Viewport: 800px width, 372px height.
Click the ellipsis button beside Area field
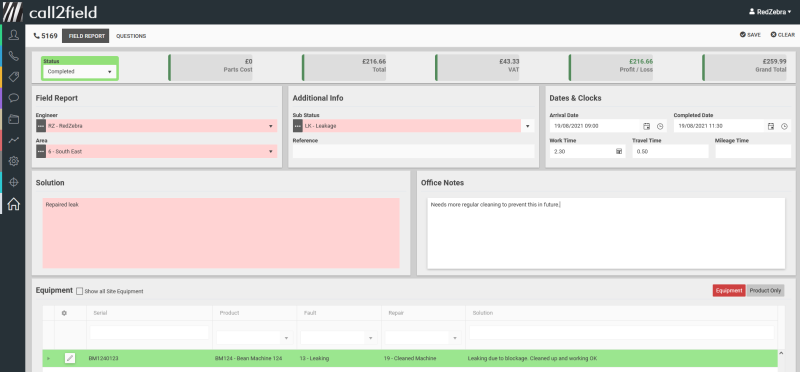tap(41, 151)
